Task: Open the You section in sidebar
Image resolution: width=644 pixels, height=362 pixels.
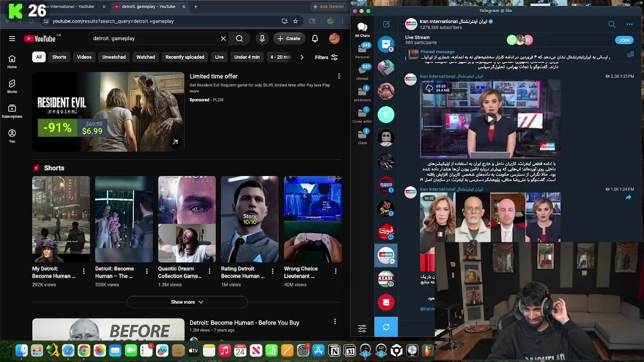Action: click(x=12, y=136)
